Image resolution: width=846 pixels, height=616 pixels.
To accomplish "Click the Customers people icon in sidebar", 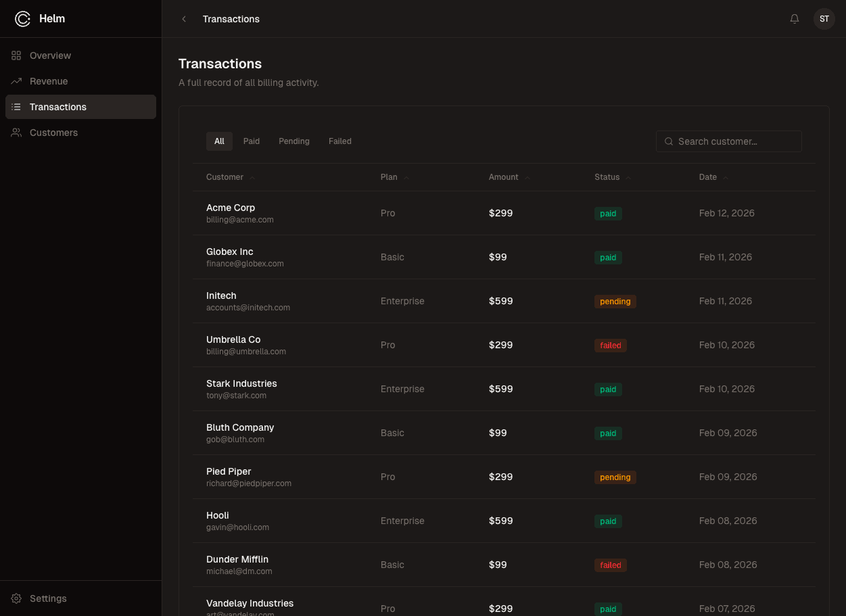I will click(x=16, y=133).
